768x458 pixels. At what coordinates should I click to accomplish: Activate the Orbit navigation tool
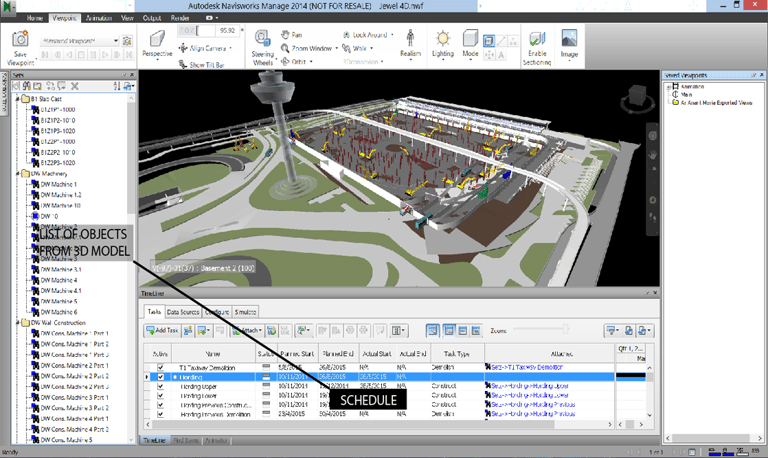pos(293,62)
